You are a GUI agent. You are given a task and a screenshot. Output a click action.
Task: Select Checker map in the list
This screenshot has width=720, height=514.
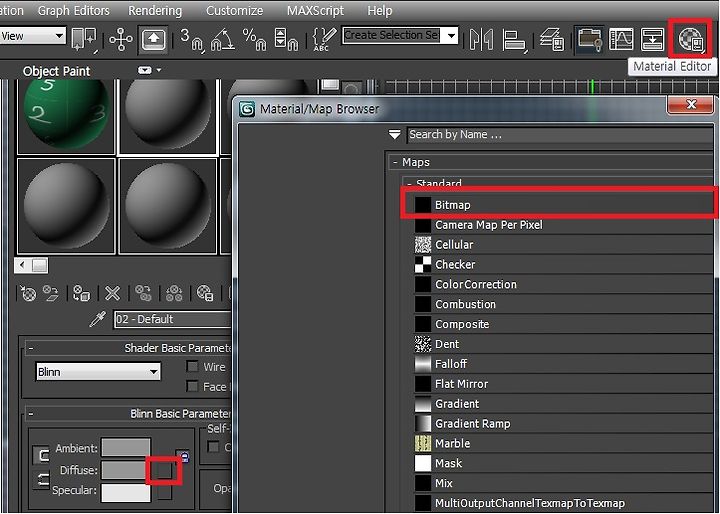tap(563, 265)
